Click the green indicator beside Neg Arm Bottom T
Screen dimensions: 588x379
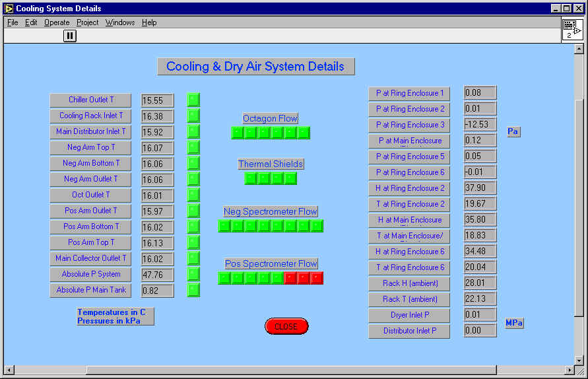pyautogui.click(x=193, y=163)
